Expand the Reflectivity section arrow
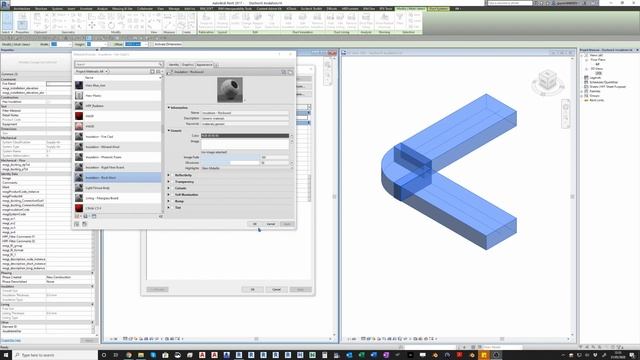This screenshot has height=360, width=640. pos(169,175)
